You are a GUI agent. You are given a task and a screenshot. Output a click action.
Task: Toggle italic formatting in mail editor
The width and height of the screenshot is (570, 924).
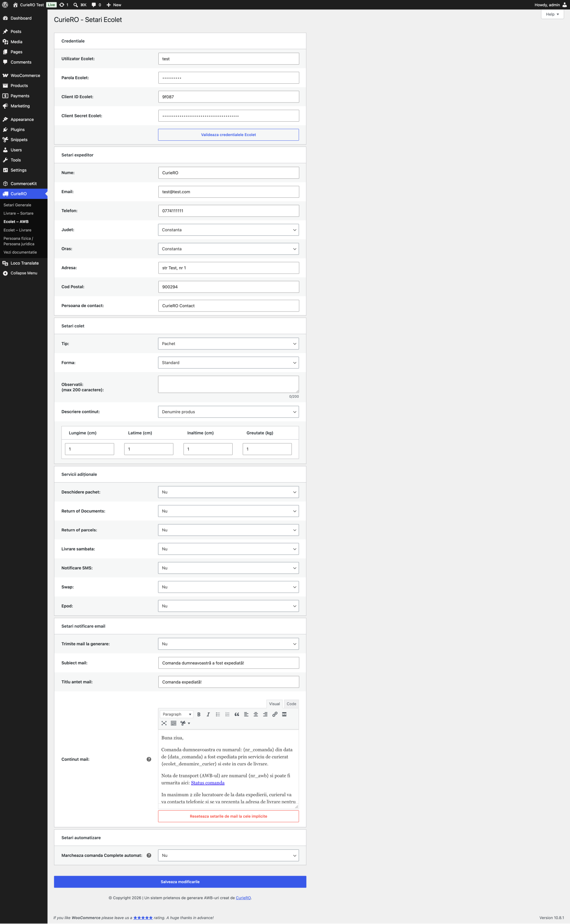[208, 714]
